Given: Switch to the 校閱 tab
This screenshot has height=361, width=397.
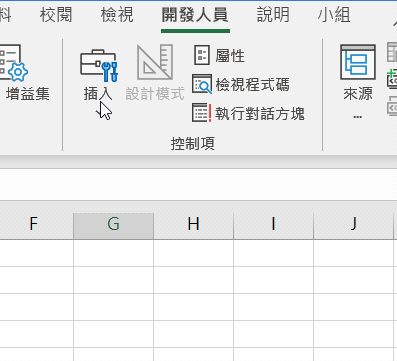Looking at the screenshot, I should pyautogui.click(x=56, y=15).
